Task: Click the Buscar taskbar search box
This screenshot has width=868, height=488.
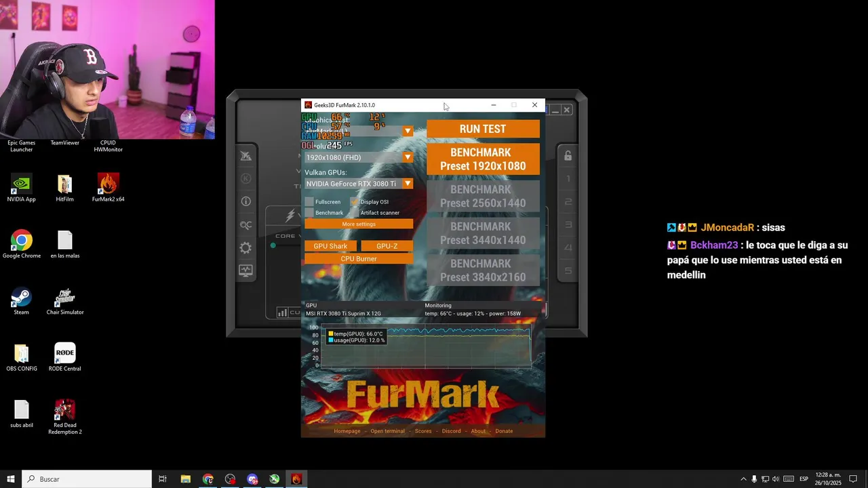Action: 87,479
